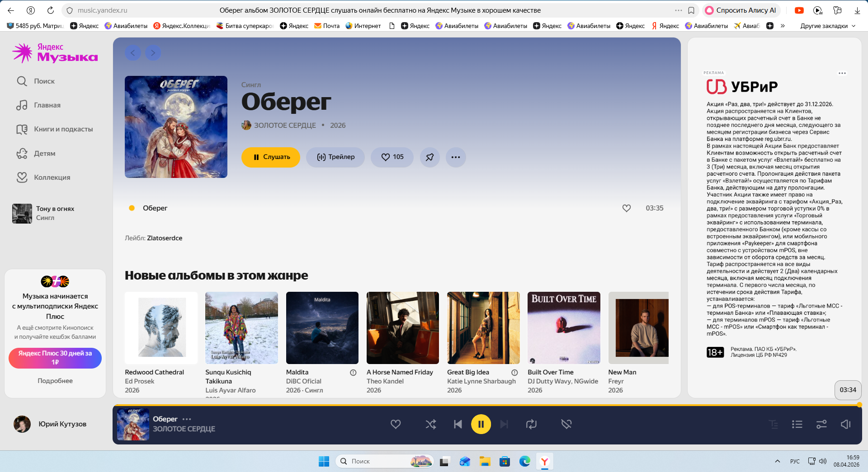Show lyrics from the player bar
The image size is (868, 472).
point(774,424)
